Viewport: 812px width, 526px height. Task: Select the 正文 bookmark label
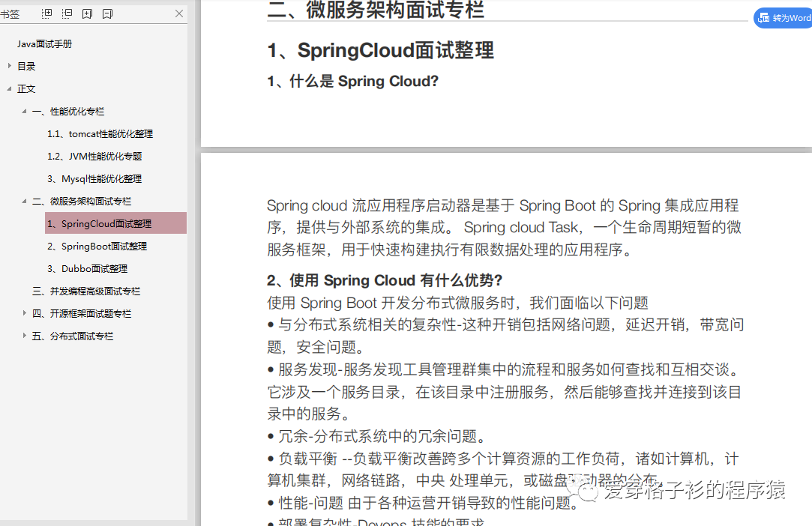tap(26, 88)
